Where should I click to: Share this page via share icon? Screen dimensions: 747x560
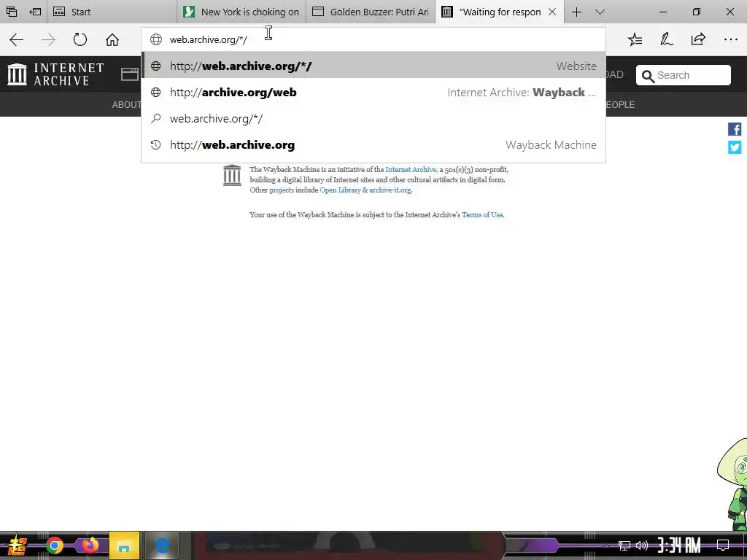click(698, 39)
